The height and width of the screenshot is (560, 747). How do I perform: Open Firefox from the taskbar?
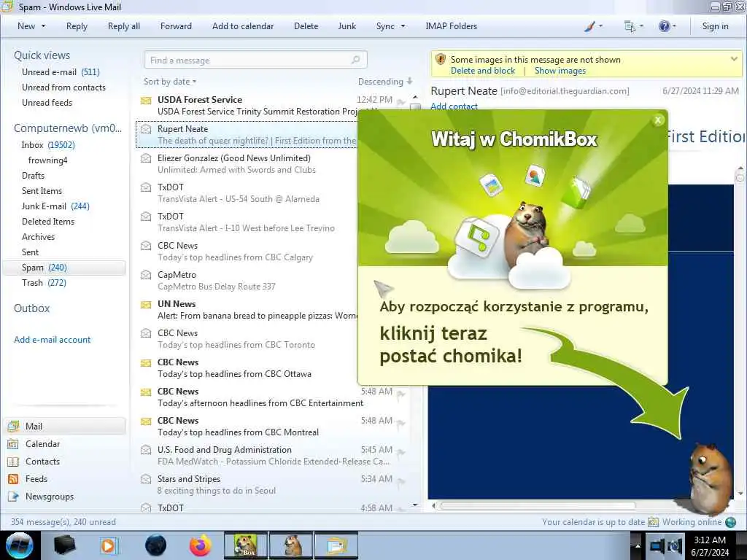tap(201, 545)
